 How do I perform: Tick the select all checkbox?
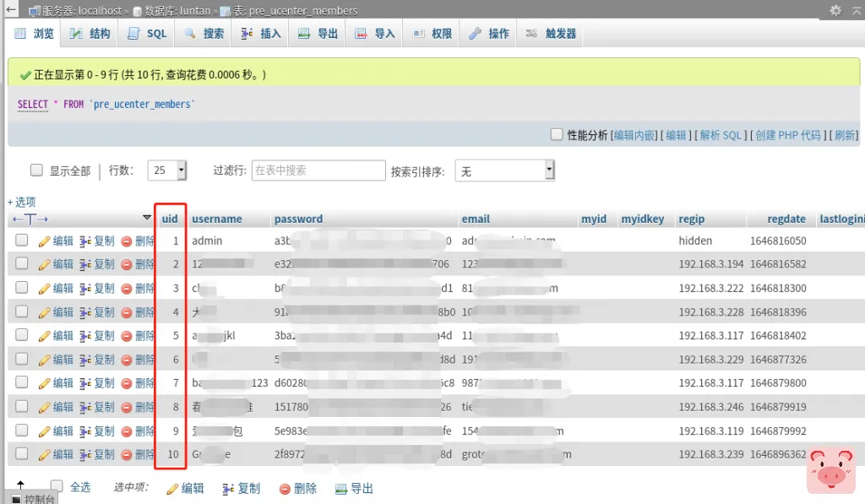click(57, 485)
